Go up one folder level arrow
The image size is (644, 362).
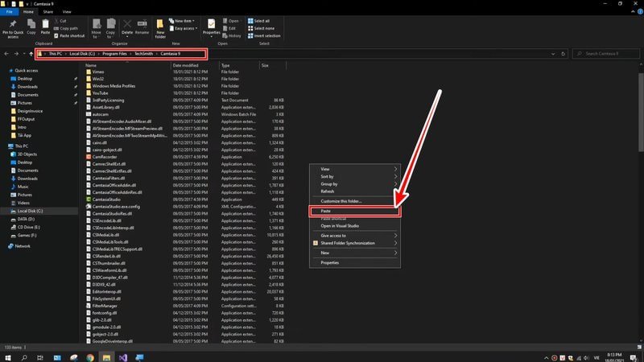[x=31, y=54]
